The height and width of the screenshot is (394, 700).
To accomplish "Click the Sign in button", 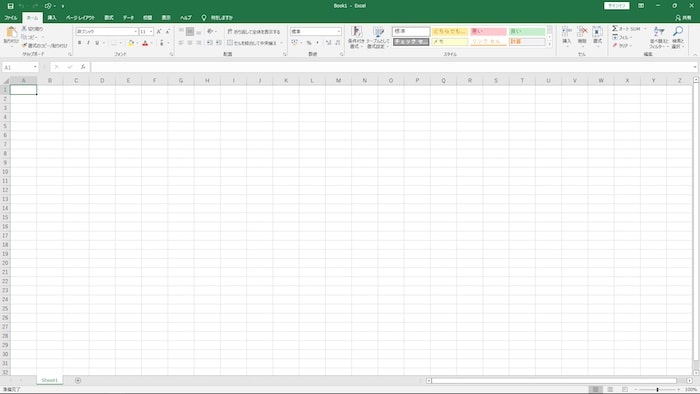I will coord(617,6).
